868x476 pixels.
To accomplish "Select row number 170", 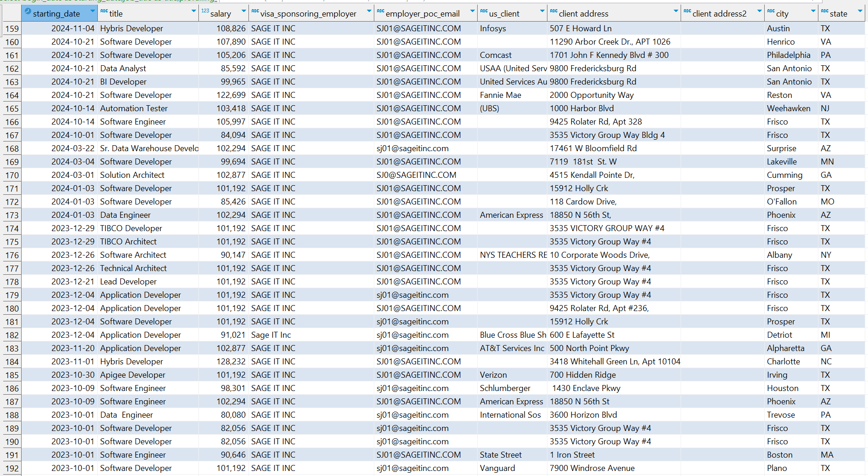I will [12, 175].
